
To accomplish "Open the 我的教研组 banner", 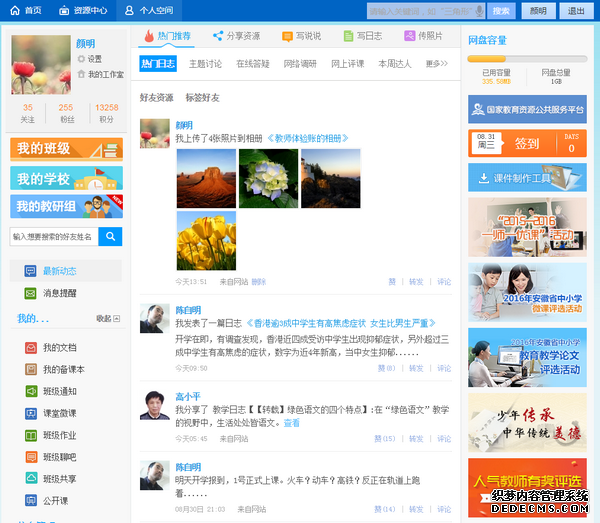I will click(x=67, y=207).
